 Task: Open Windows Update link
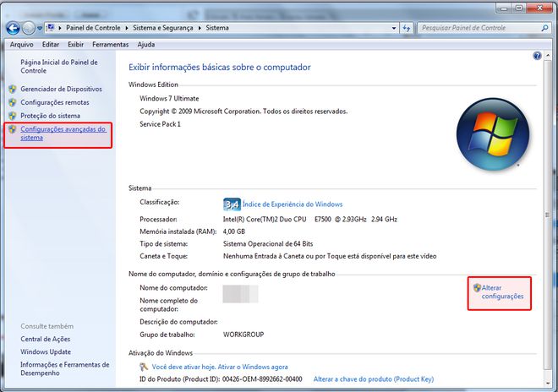46,351
